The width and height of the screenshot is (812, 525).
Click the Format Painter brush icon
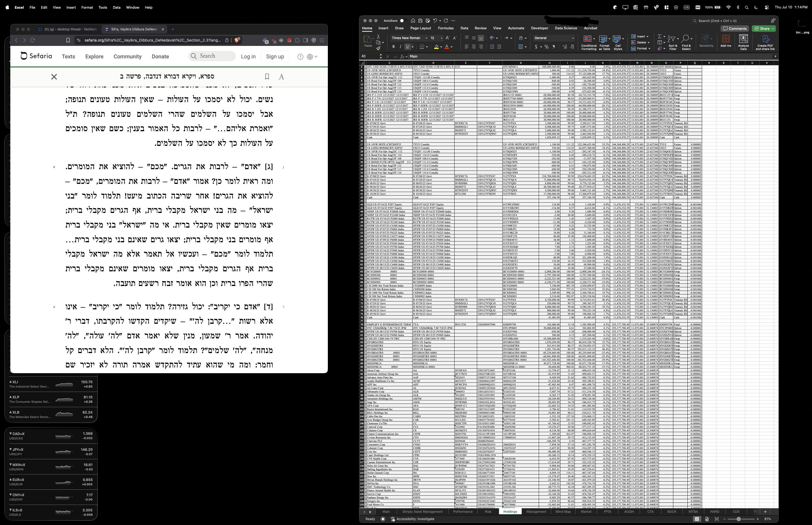pos(378,48)
